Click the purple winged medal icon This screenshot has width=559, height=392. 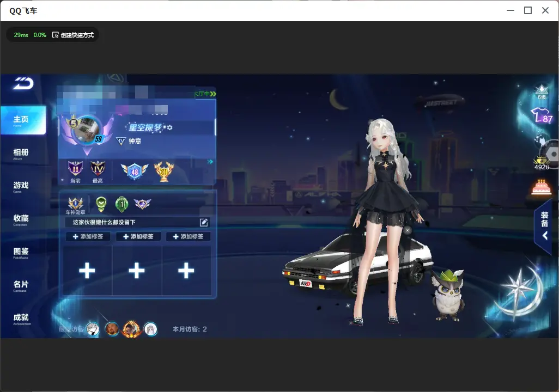[142, 204]
